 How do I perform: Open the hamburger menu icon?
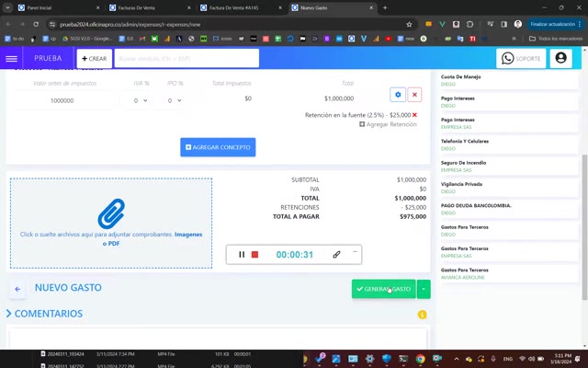pyautogui.click(x=11, y=59)
